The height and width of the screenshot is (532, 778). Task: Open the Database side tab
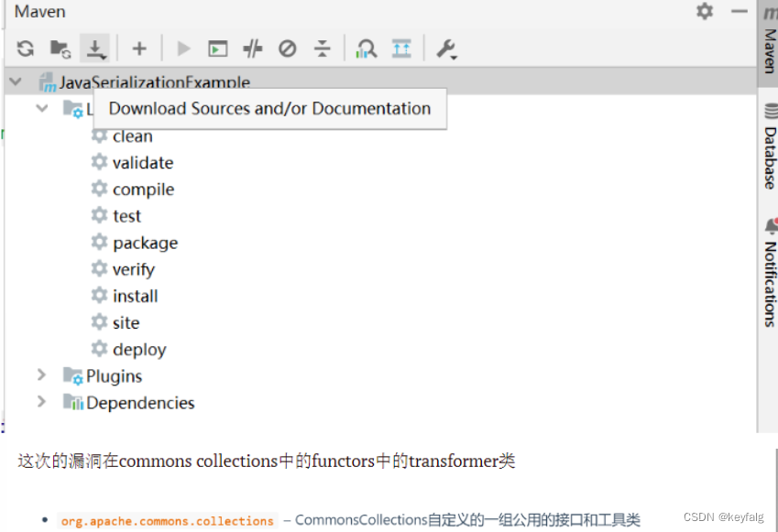(x=770, y=146)
